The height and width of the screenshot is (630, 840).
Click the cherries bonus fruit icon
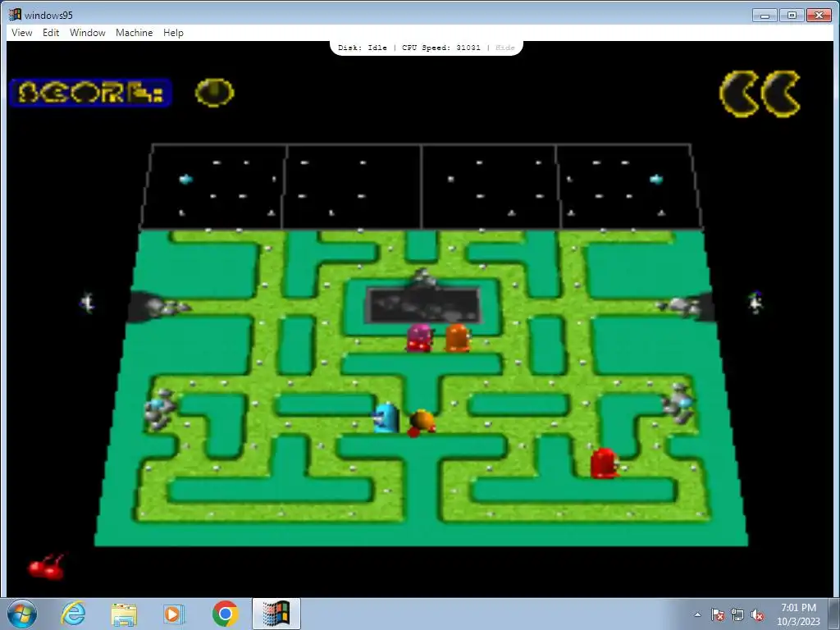tap(47, 567)
